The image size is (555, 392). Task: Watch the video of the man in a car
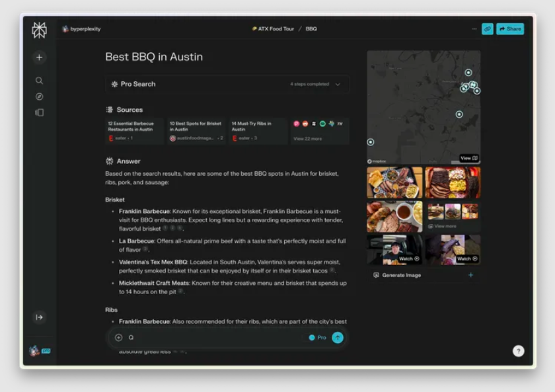pyautogui.click(x=394, y=250)
